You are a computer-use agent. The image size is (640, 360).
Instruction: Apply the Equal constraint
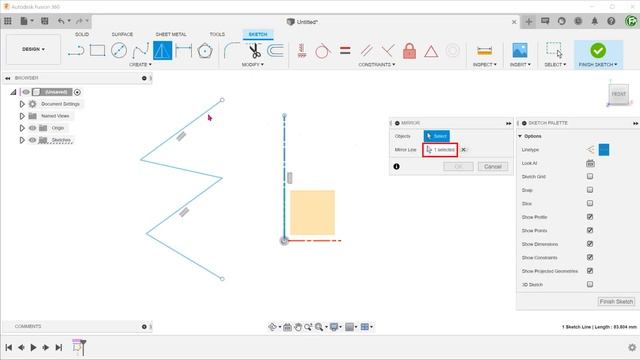point(345,51)
